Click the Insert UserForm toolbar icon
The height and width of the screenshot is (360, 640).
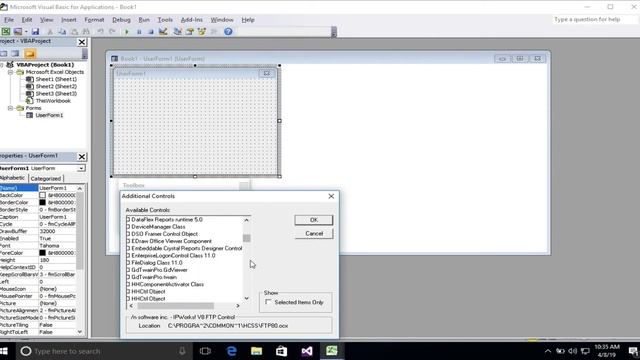(x=18, y=31)
